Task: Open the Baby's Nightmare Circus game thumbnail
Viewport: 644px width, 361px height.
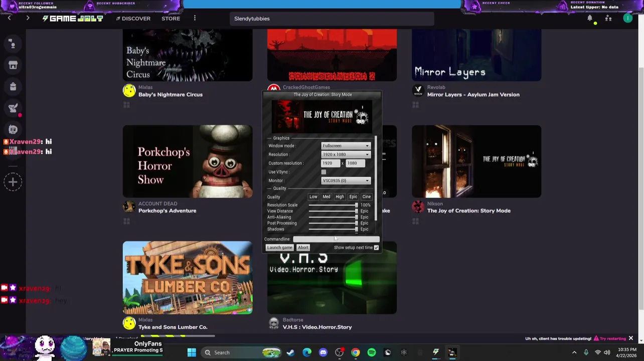Action: click(x=188, y=55)
